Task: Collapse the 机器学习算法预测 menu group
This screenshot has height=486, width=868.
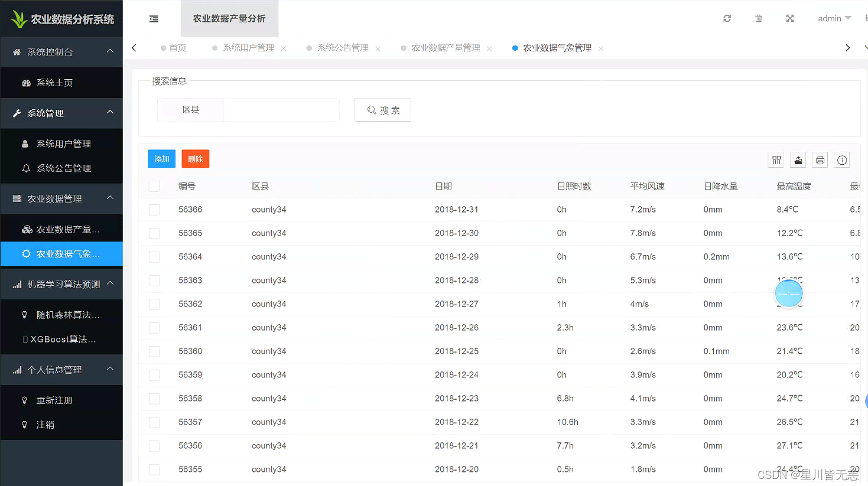Action: click(61, 284)
